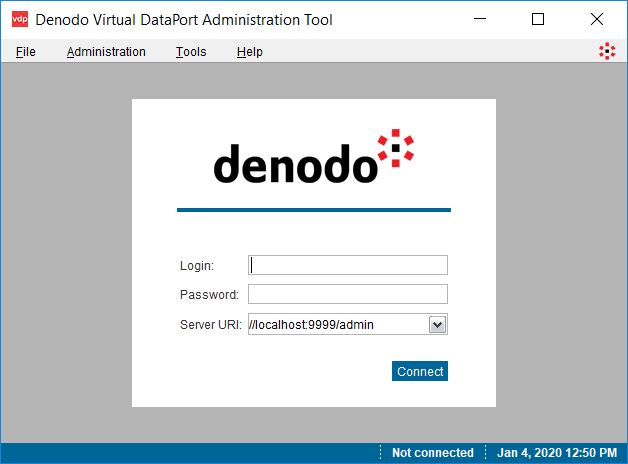Click the date 'Jan 4, 2020 12:50 PM'
The image size is (628, 464).
coord(557,453)
